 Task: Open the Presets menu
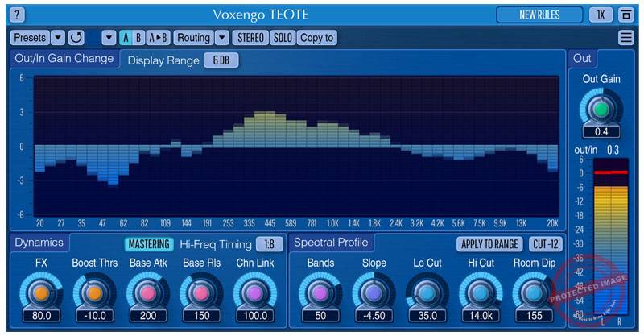click(x=31, y=38)
